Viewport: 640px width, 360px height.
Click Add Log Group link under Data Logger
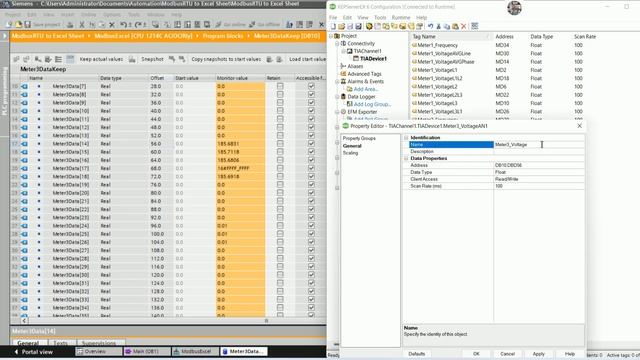(x=372, y=104)
